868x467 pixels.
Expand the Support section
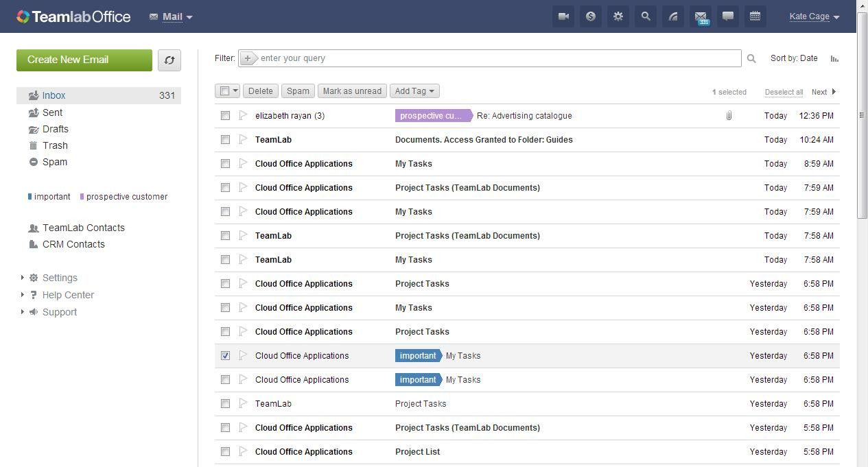click(x=23, y=312)
